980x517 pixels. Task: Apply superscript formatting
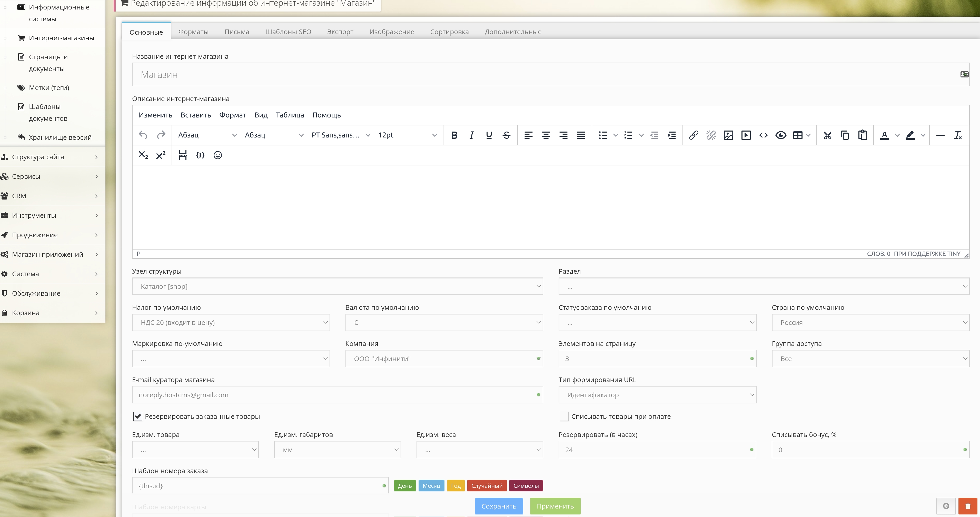[x=161, y=155]
